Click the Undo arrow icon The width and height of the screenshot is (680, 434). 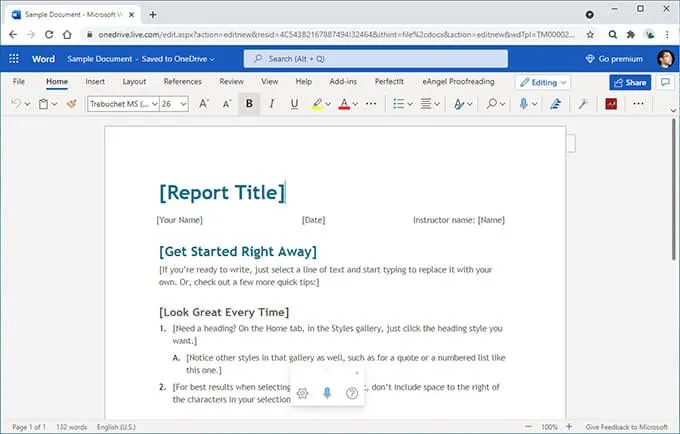pyautogui.click(x=15, y=103)
